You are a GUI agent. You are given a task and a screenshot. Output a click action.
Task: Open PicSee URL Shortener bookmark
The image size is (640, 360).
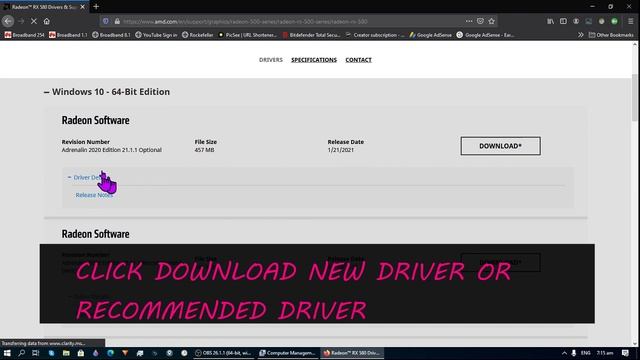(247, 35)
